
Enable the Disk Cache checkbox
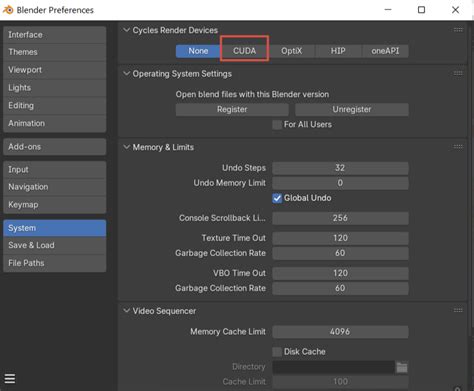click(x=277, y=352)
